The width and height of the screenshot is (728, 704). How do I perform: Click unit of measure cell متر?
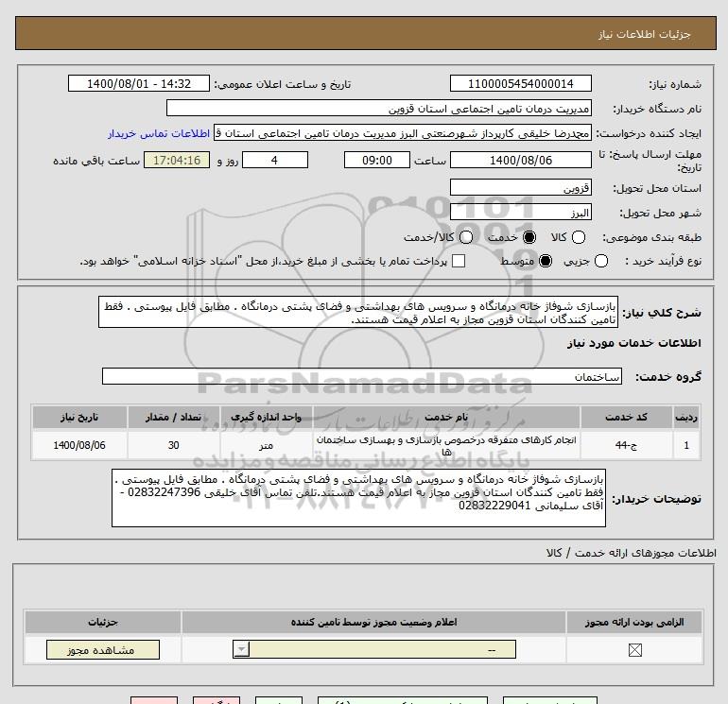point(266,445)
